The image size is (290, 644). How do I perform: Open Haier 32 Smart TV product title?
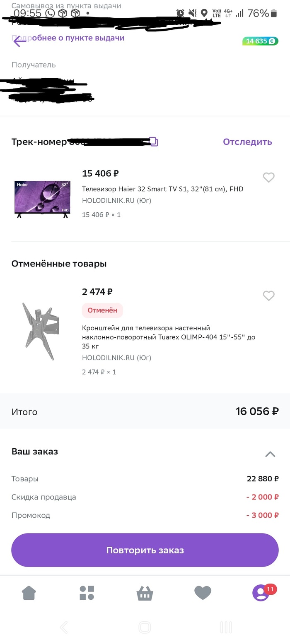(162, 189)
